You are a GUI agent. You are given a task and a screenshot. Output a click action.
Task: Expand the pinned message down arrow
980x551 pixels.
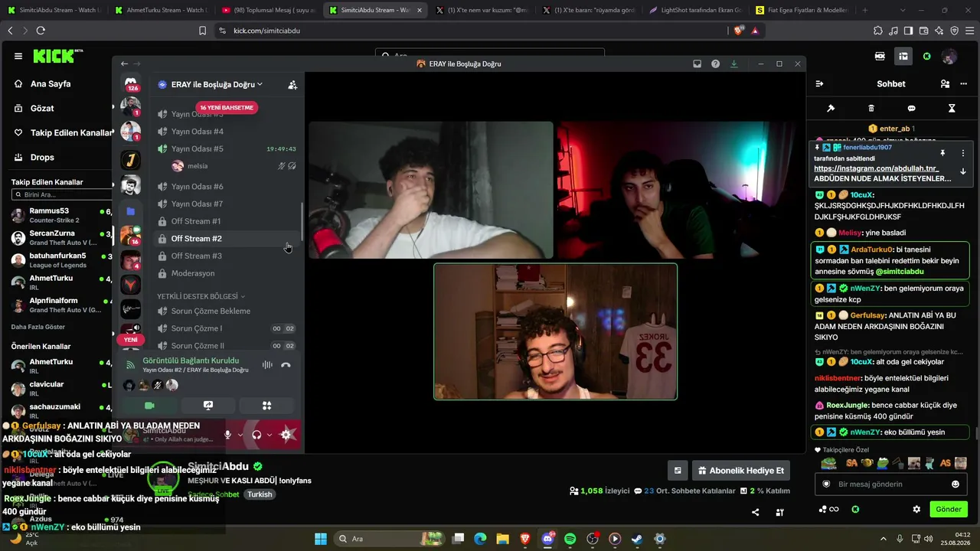[x=962, y=171]
